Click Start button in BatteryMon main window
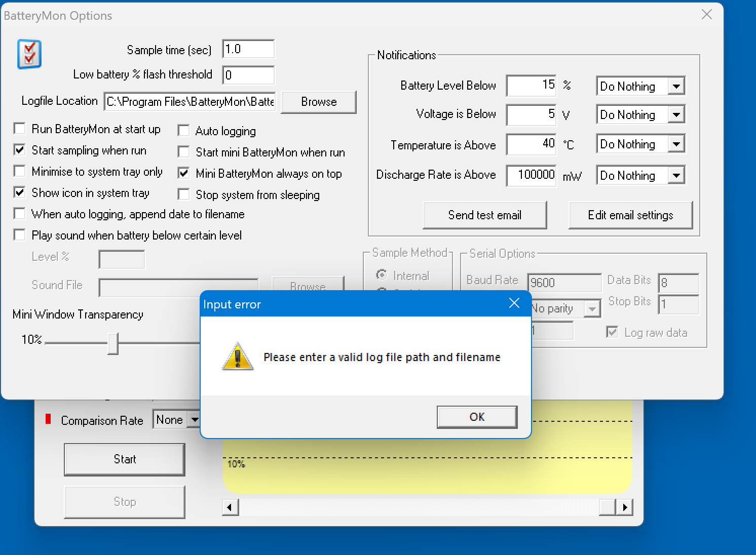756x555 pixels. (125, 459)
